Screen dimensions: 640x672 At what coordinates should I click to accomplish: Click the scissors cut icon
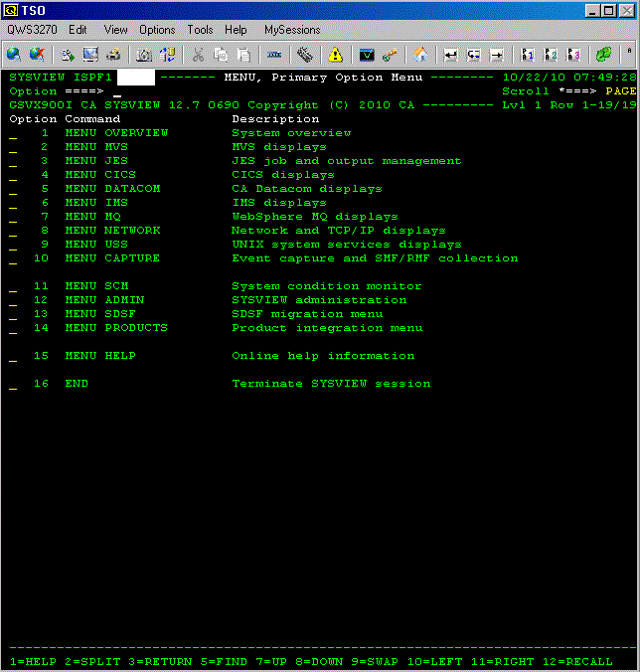point(199,55)
